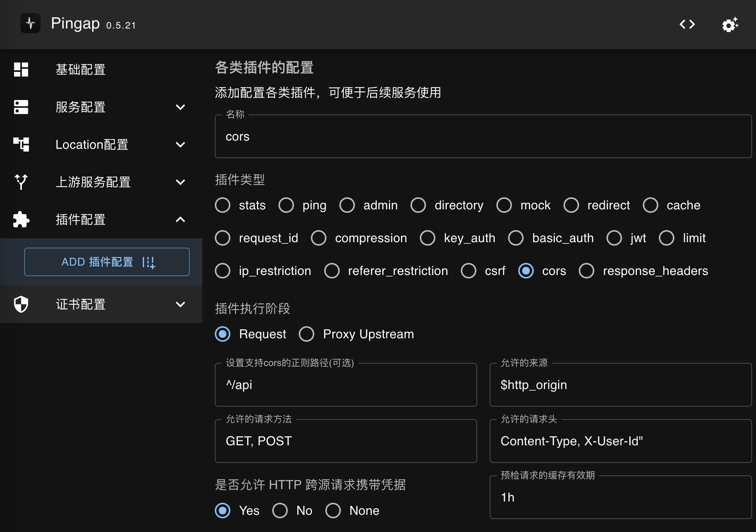Click the 插件配置 puzzle piece icon

coord(21,220)
